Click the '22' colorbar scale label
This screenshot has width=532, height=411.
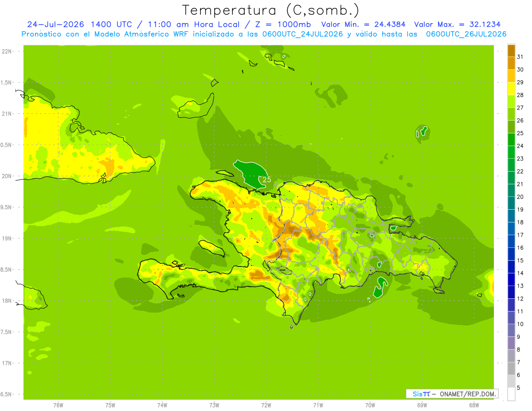point(520,171)
